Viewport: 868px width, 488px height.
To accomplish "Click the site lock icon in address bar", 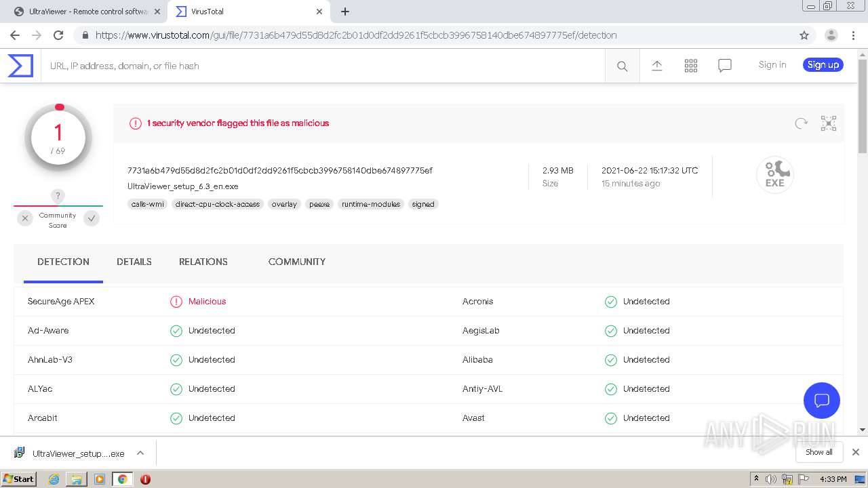I will [85, 35].
